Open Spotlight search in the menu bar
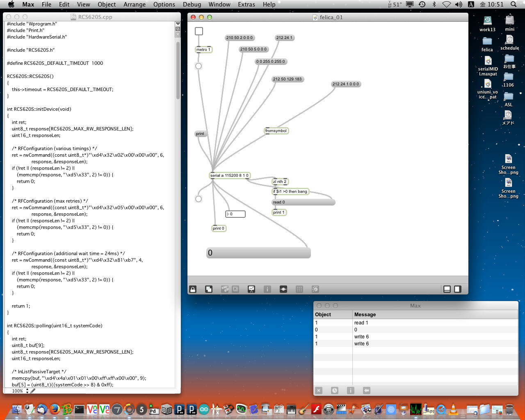 514,4
